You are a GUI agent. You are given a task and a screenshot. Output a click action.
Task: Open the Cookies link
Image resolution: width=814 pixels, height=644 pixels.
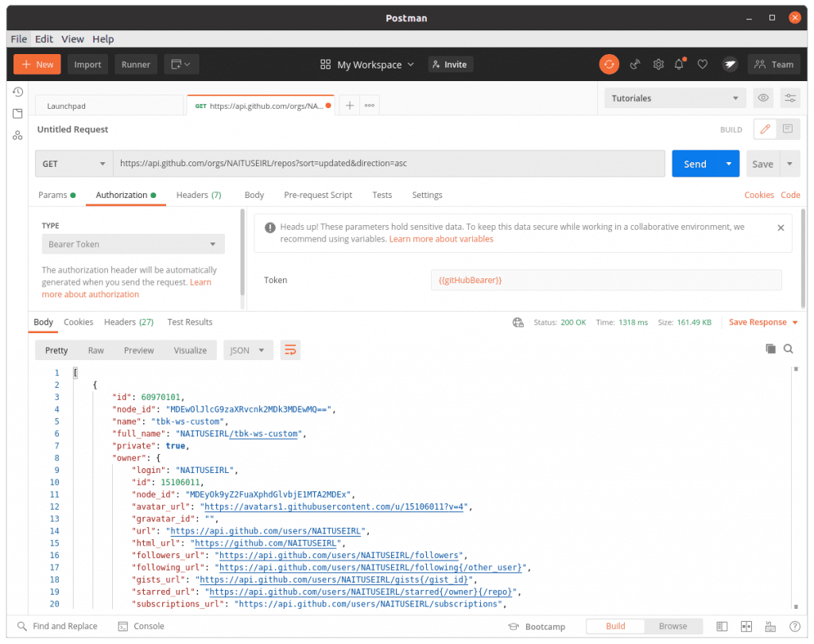758,196
